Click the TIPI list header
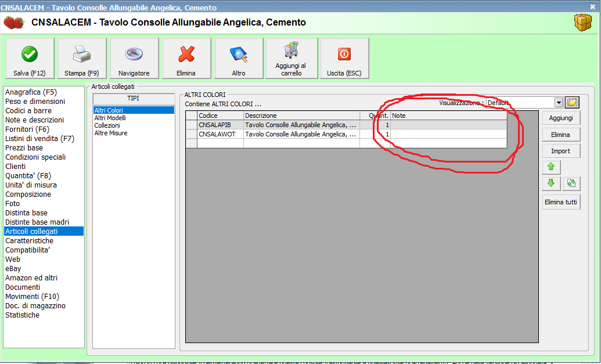 tap(134, 99)
